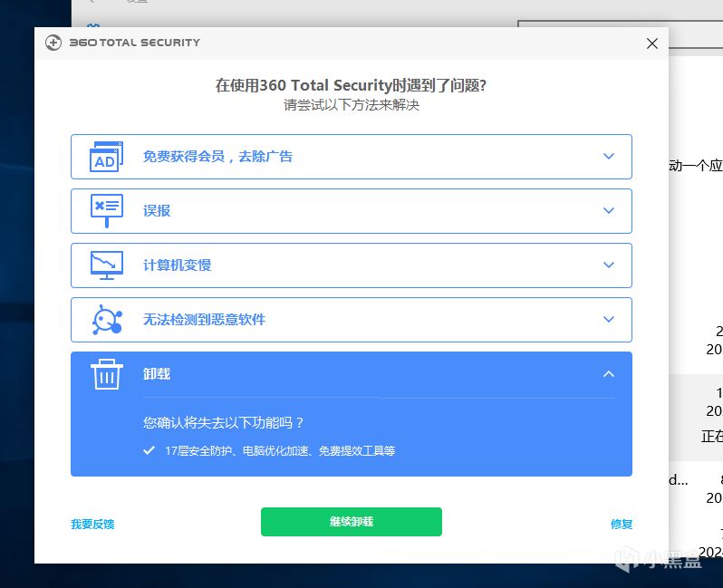The image size is (723, 588).
Task: Collapse the 卸载 section chevron
Action: click(609, 374)
